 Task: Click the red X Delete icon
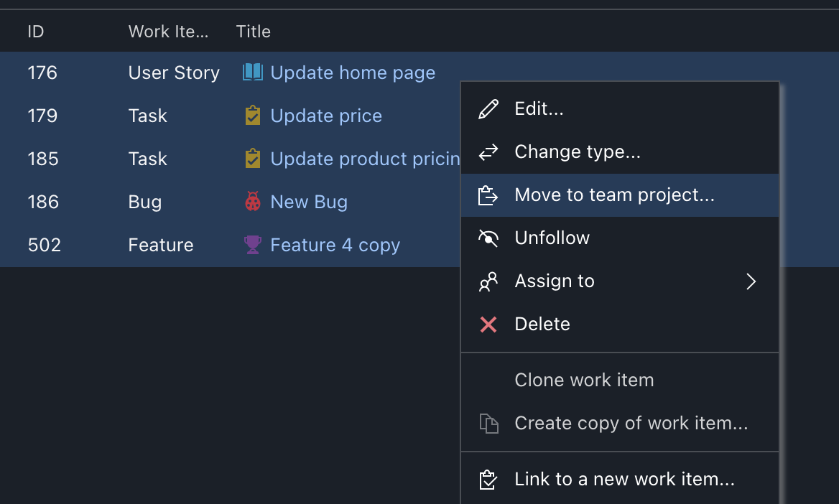(x=488, y=325)
